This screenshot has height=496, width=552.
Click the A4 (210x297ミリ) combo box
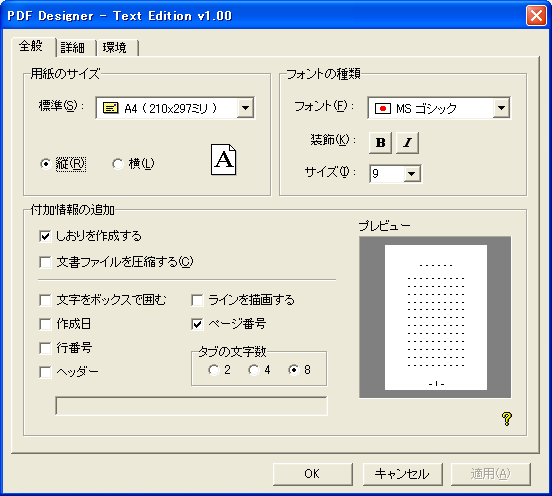point(175,108)
